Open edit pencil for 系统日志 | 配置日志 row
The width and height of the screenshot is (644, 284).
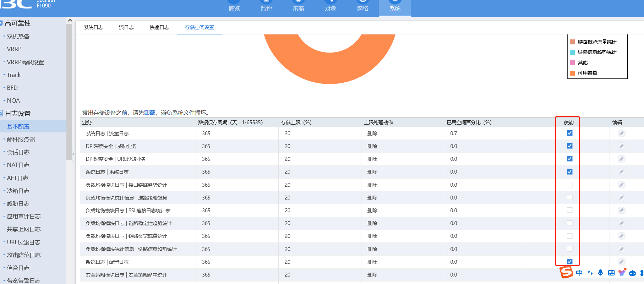[x=621, y=262]
